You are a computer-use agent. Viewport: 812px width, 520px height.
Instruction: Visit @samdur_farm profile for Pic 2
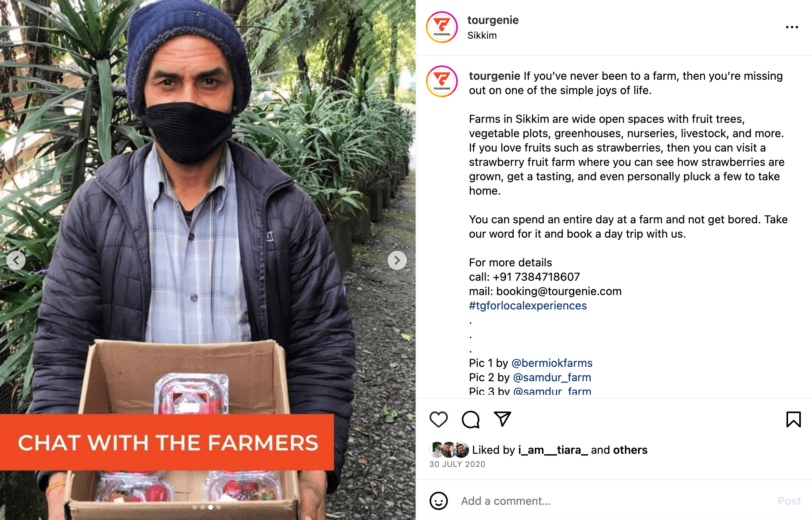(x=552, y=377)
